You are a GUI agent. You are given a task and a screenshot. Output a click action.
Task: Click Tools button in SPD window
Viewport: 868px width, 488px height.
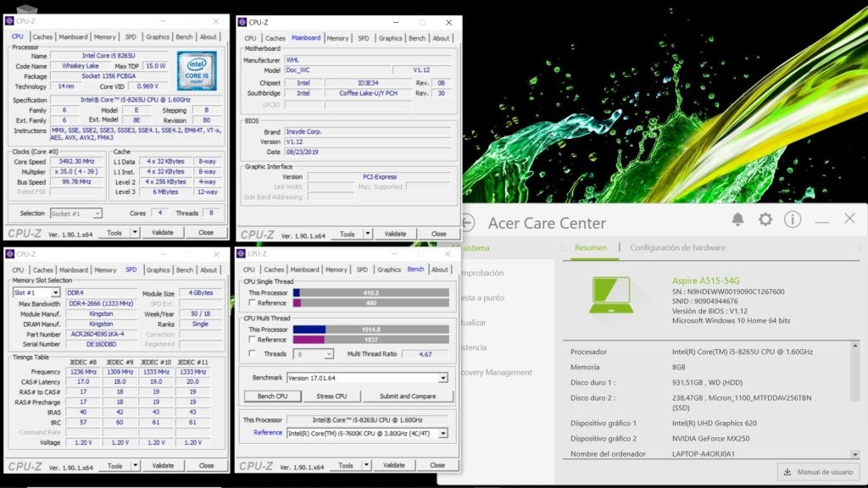[x=114, y=466]
